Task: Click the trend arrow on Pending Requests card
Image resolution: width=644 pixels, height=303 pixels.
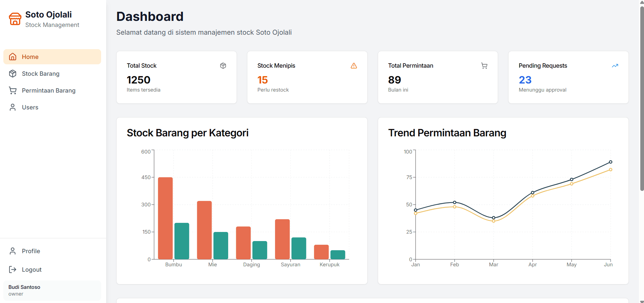Action: (x=615, y=66)
